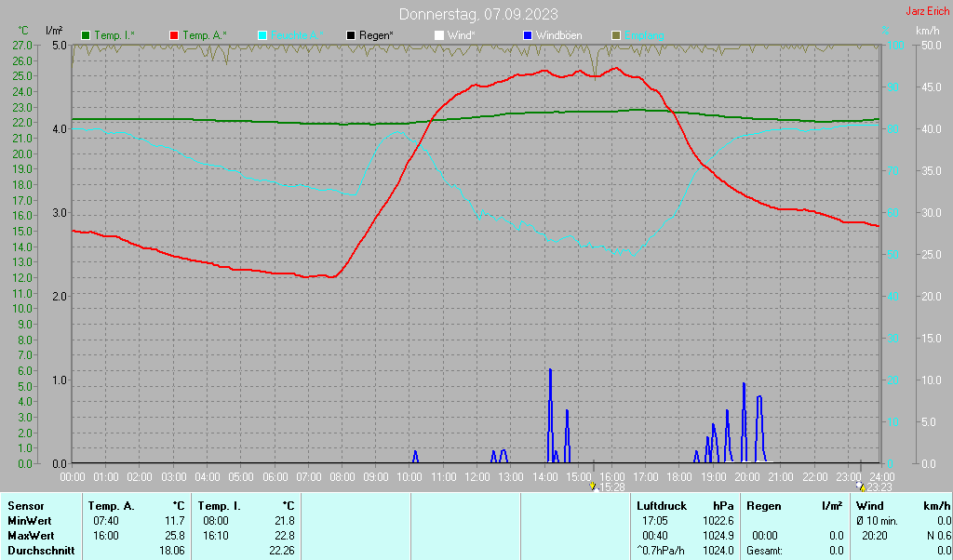Click the '12:00' time axis label
953x560 pixels.
[x=477, y=477]
